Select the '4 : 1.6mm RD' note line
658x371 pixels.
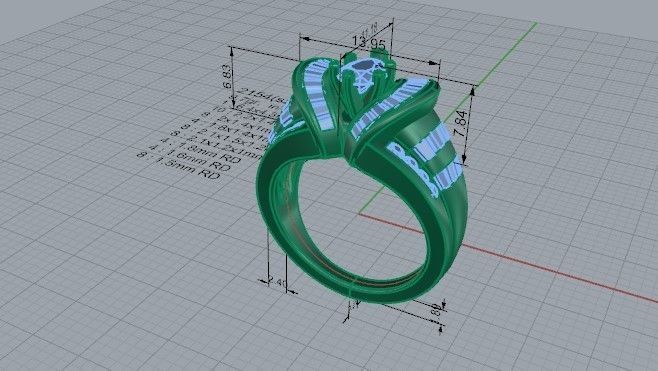click(189, 157)
